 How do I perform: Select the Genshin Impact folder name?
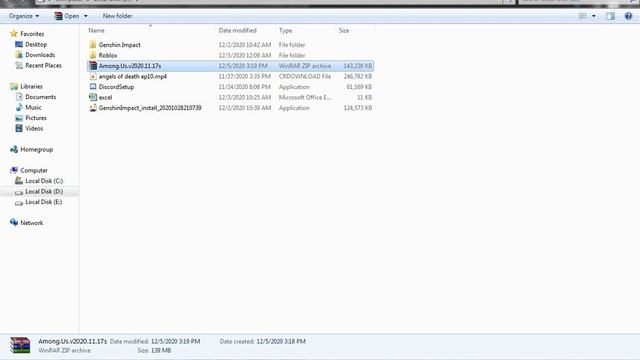120,44
